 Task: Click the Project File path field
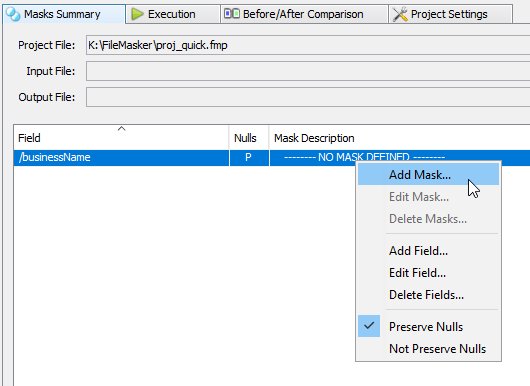[x=308, y=45]
